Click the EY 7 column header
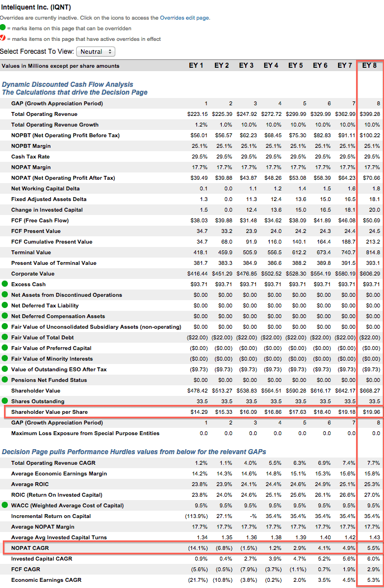This screenshot has height=588, width=384. tap(345, 66)
